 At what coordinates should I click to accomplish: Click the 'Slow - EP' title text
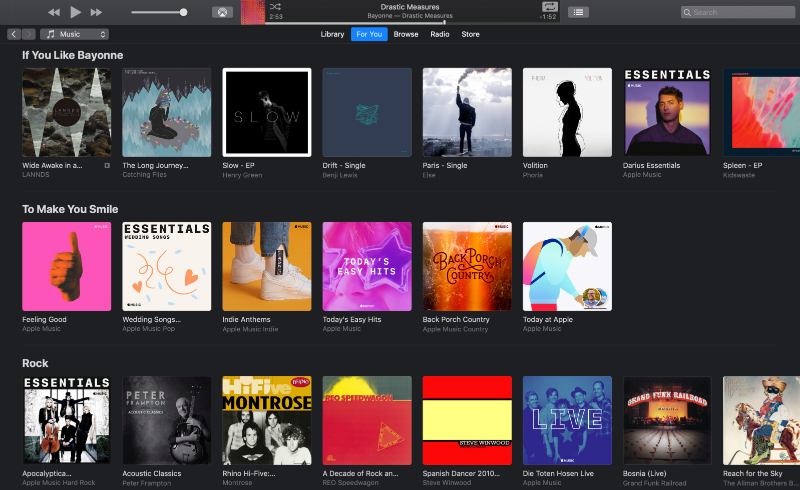[x=238, y=165]
